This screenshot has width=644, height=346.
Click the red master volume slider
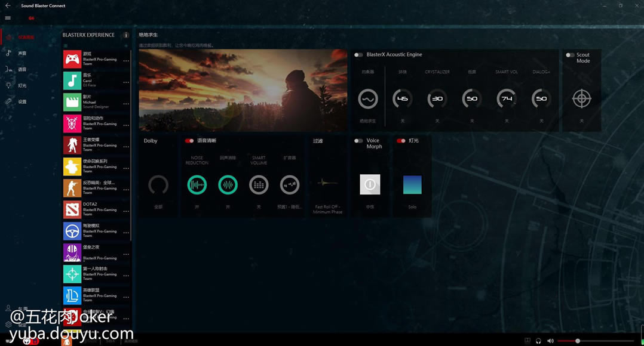[x=596, y=341]
